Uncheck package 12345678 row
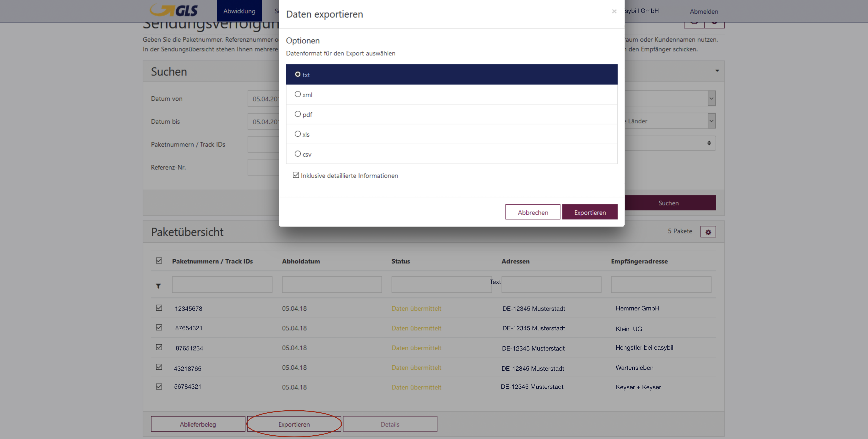 (159, 308)
